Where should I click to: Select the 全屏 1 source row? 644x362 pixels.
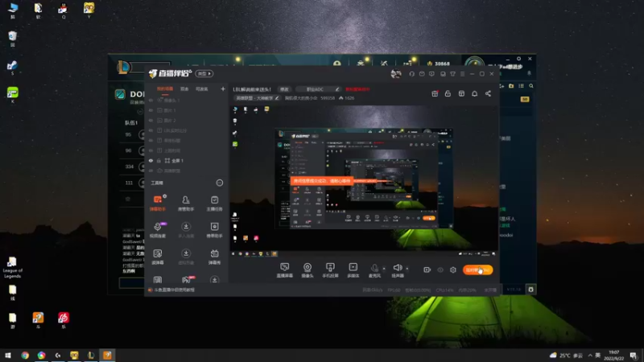click(x=187, y=160)
